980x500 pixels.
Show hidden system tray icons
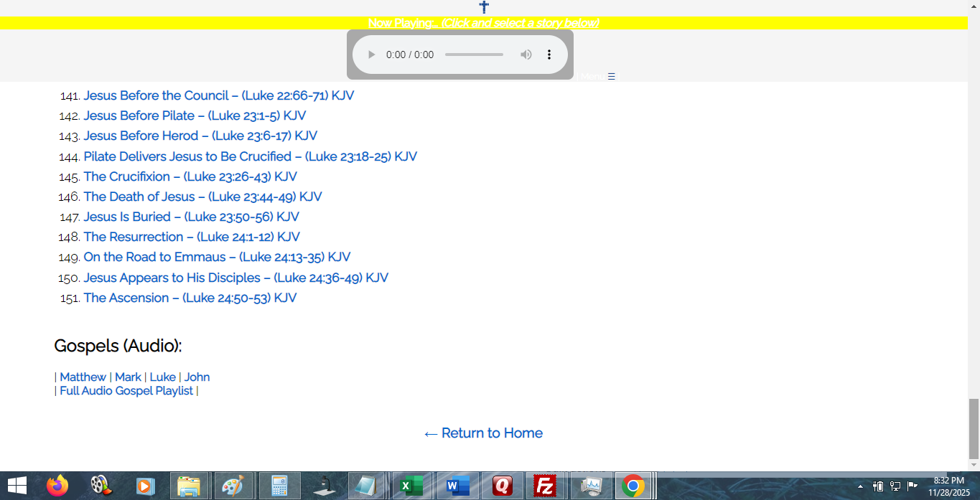click(860, 486)
